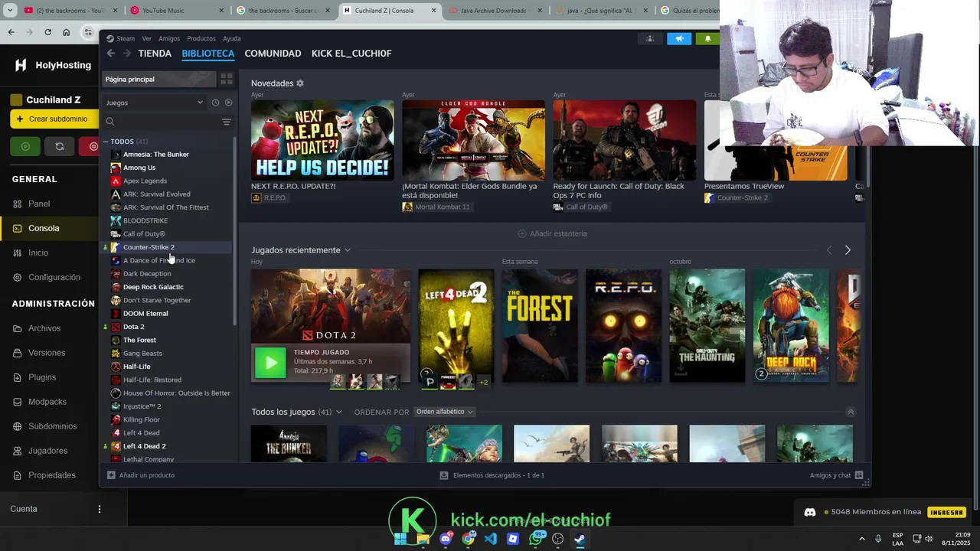Expand Jugados recientemente shelf options
This screenshot has width=980, height=551.
[347, 250]
